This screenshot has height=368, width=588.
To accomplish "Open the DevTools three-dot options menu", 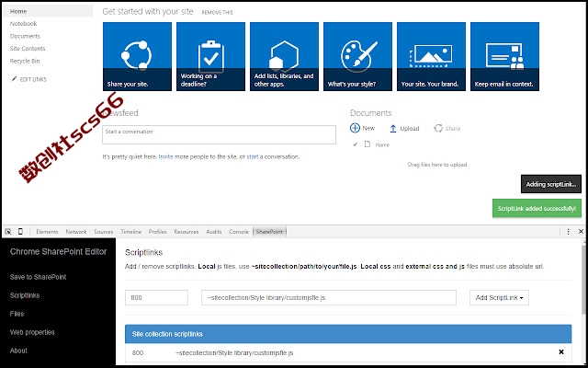I will click(568, 232).
